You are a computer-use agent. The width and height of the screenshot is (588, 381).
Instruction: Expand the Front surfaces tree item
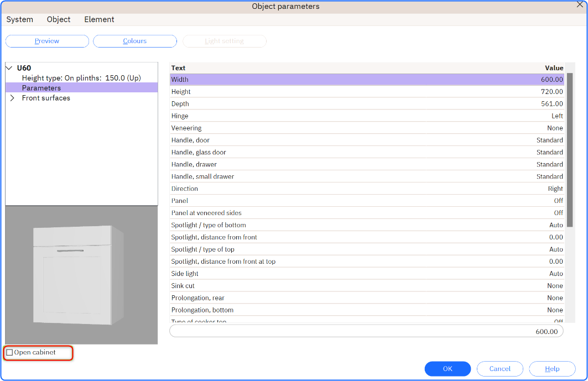12,98
